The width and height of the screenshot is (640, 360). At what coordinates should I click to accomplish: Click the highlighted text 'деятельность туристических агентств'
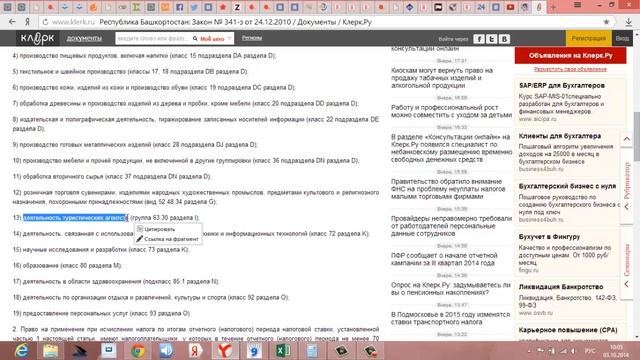click(75, 218)
